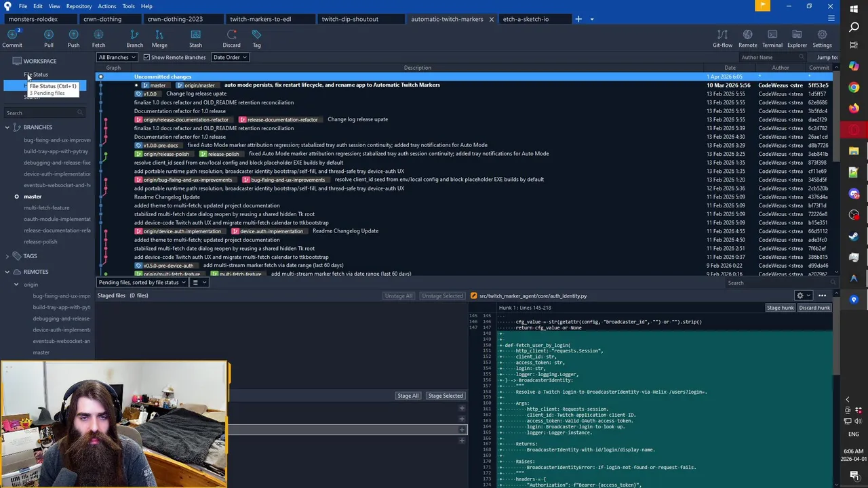Open Google Chrome in the taskbar
Image resolution: width=868 pixels, height=488 pixels.
point(854,87)
